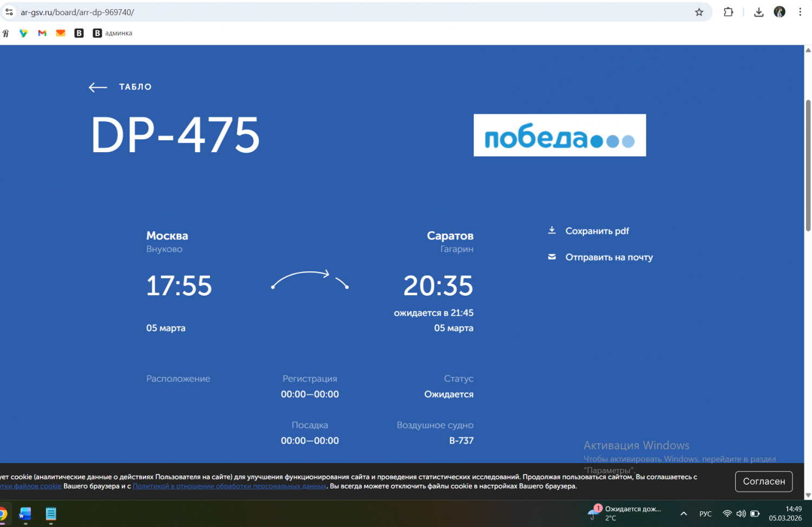This screenshot has height=527, width=812.
Task: Open the Chrome profile avatar
Action: point(779,12)
